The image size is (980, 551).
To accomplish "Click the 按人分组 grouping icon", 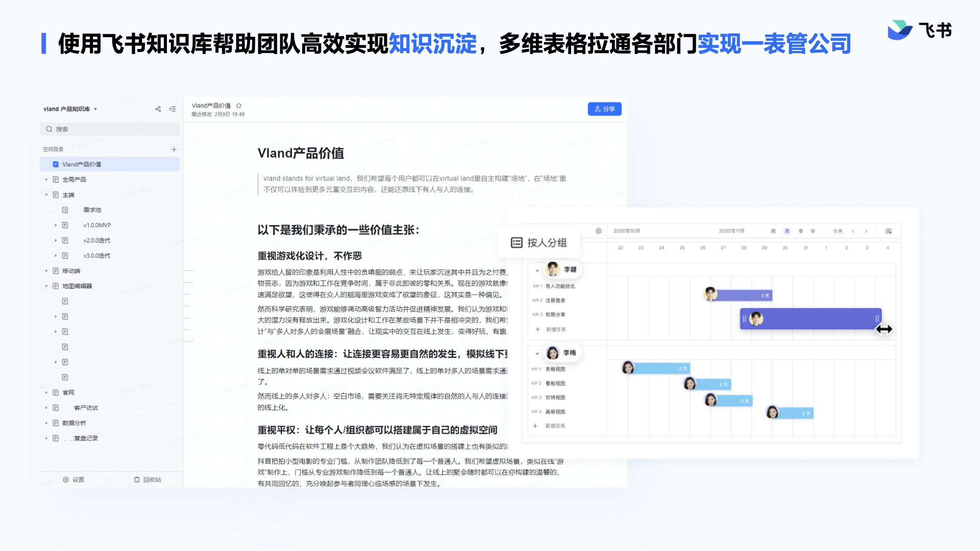I will [x=517, y=243].
